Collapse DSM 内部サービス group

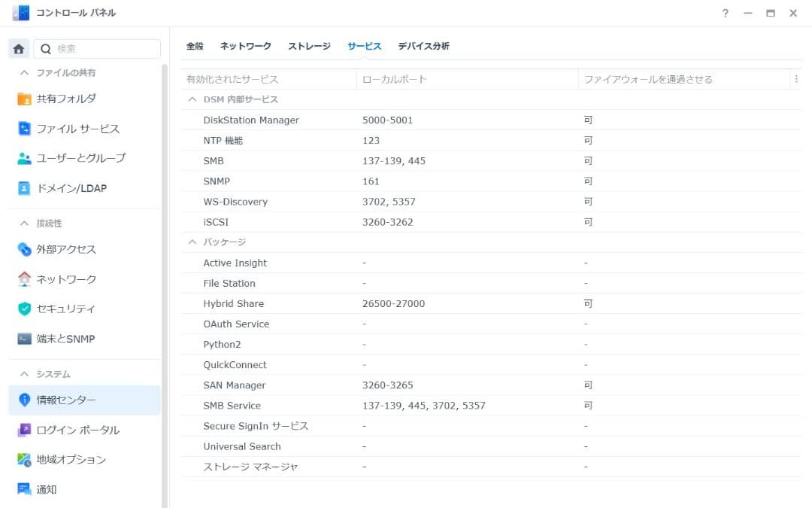pyautogui.click(x=192, y=99)
